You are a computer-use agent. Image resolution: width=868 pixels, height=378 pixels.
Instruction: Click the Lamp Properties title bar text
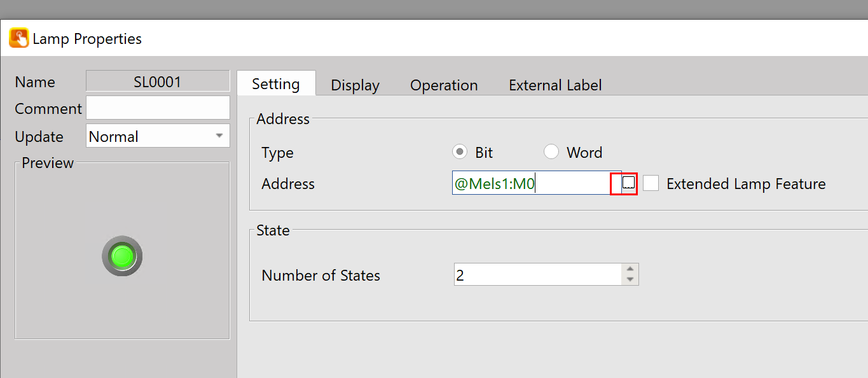[87, 39]
